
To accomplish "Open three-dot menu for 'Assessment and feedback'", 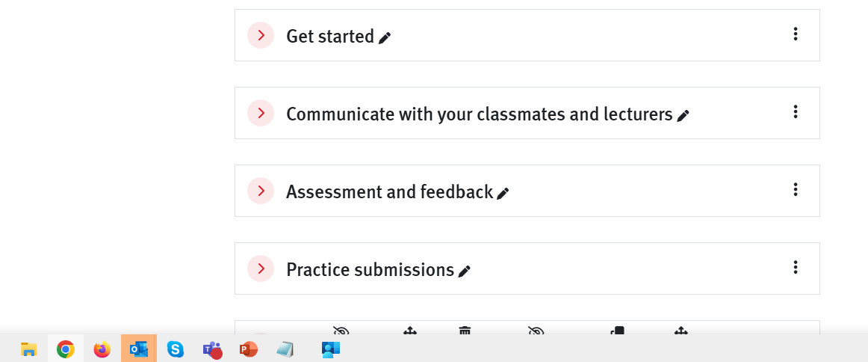I will coord(795,189).
